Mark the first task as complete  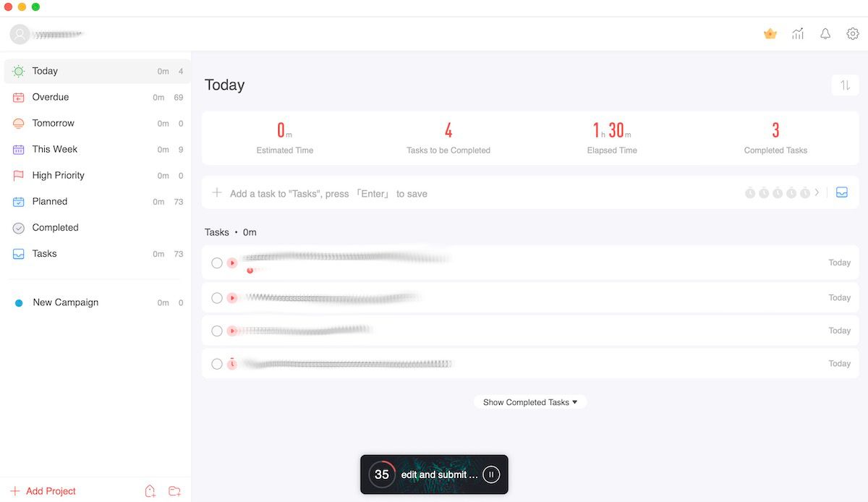(x=217, y=263)
